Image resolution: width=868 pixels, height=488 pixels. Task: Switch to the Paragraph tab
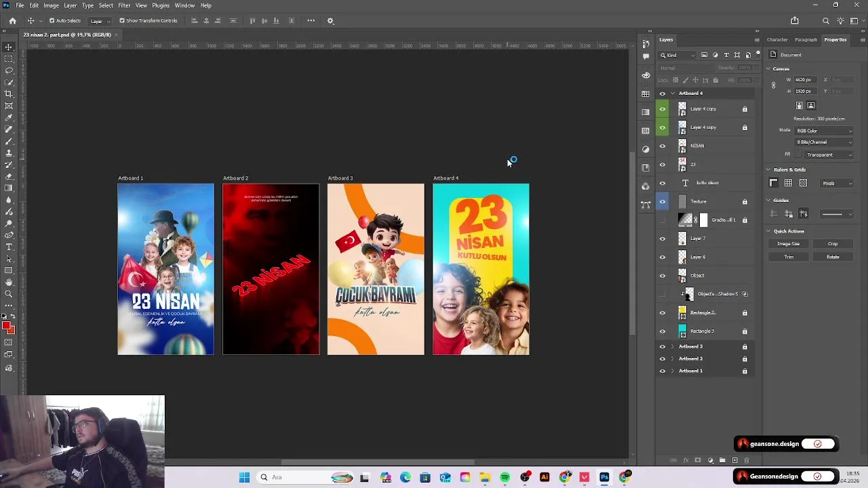point(806,40)
